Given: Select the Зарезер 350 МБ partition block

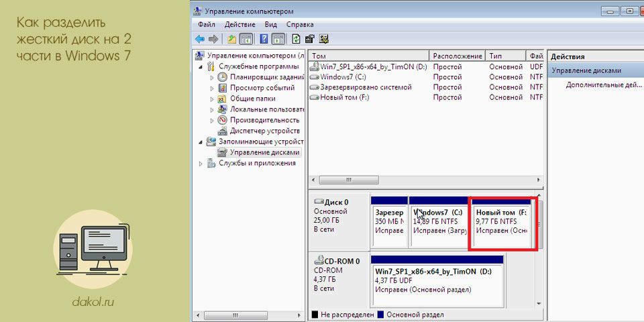Looking at the screenshot, I should [x=389, y=222].
